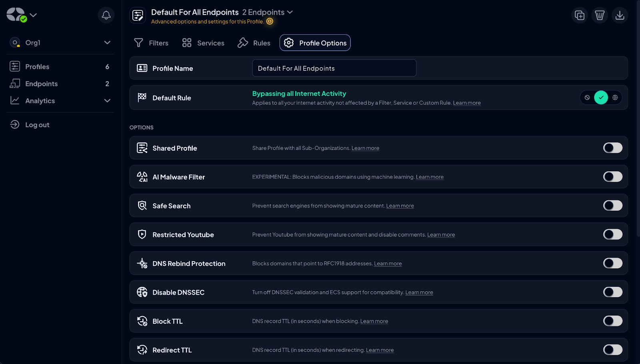Click the AI Malware Filter icon
Viewport: 640px width, 364px height.
pos(142,177)
